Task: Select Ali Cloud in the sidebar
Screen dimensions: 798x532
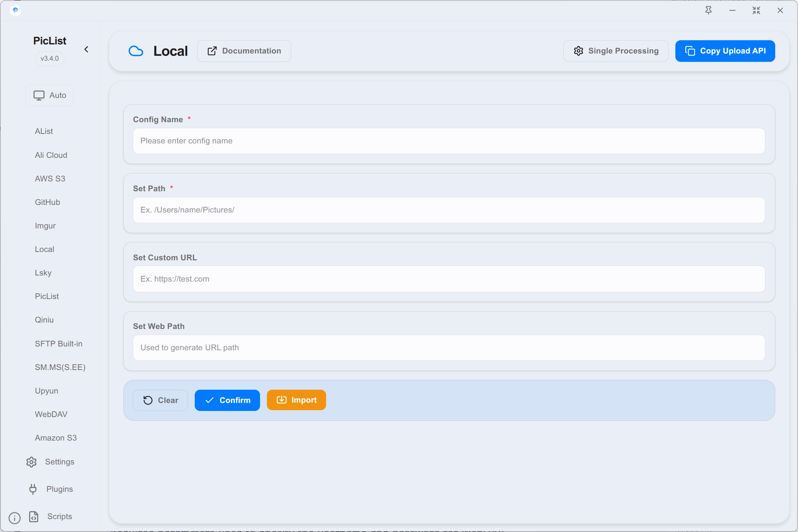Action: pos(51,155)
